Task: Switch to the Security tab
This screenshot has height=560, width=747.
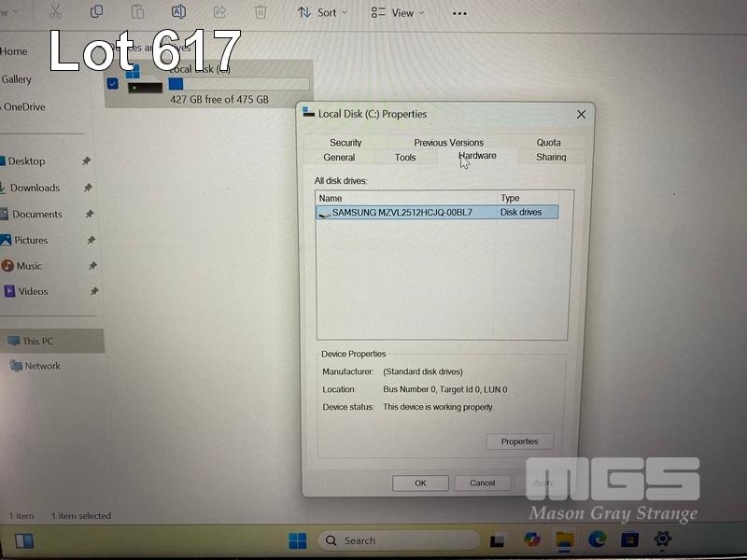Action: [x=345, y=143]
